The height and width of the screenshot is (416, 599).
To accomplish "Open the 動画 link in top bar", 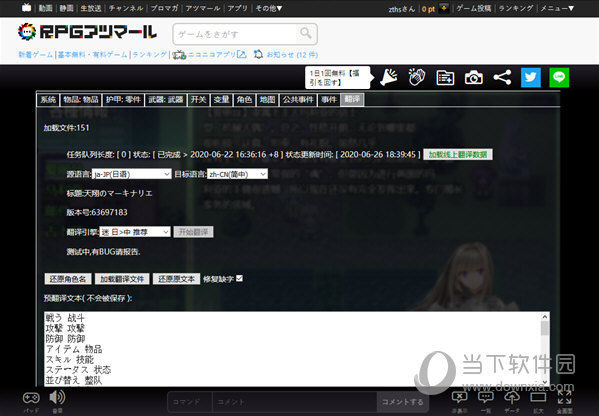I will [x=45, y=8].
